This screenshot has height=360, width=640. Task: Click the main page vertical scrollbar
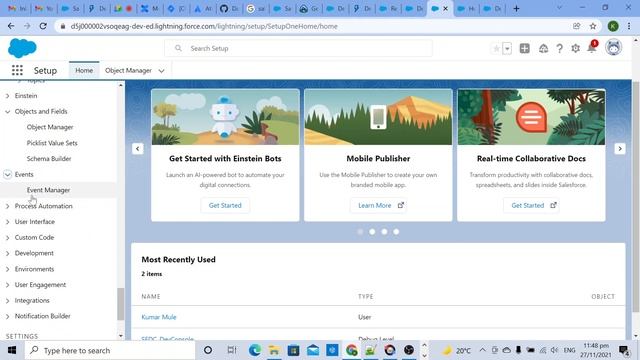[636, 196]
